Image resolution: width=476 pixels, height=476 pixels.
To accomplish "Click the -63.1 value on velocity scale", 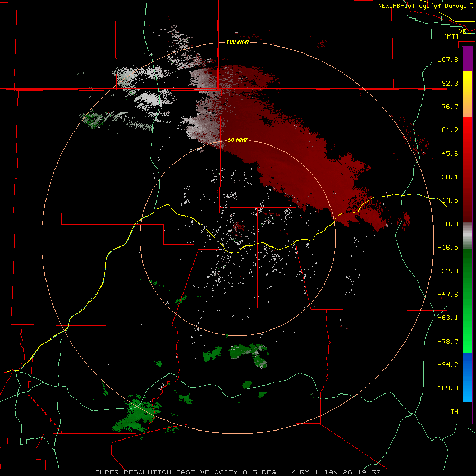I will [x=448, y=318].
